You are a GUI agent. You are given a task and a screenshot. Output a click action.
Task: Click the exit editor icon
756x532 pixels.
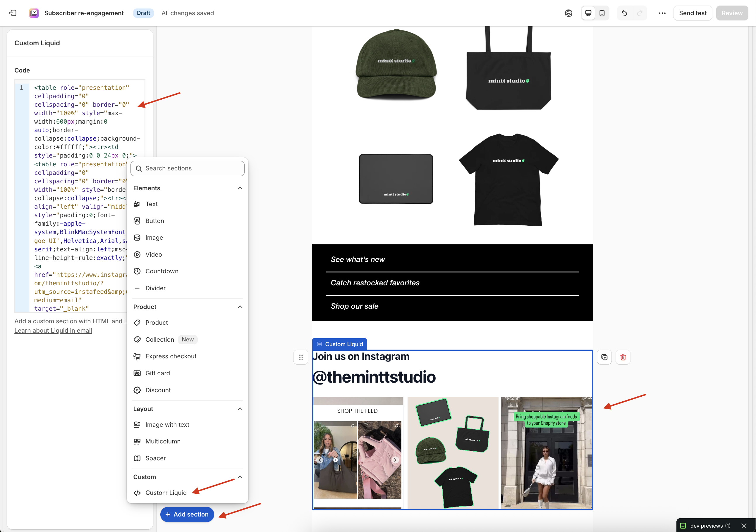(13, 13)
